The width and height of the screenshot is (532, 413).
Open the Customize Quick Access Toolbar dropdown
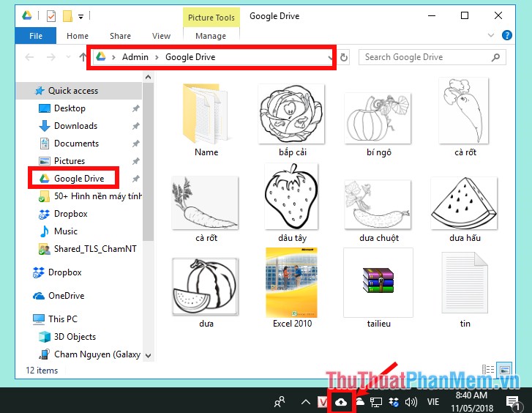(80, 16)
